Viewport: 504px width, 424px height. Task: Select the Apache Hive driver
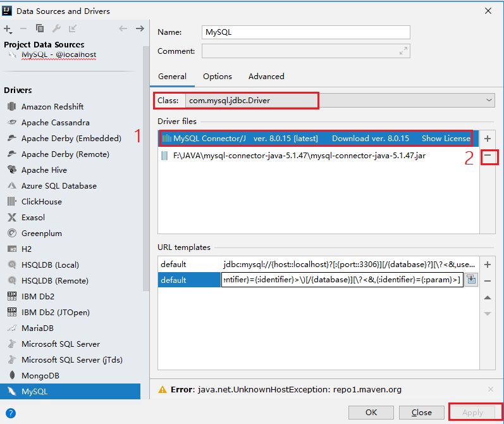click(44, 170)
